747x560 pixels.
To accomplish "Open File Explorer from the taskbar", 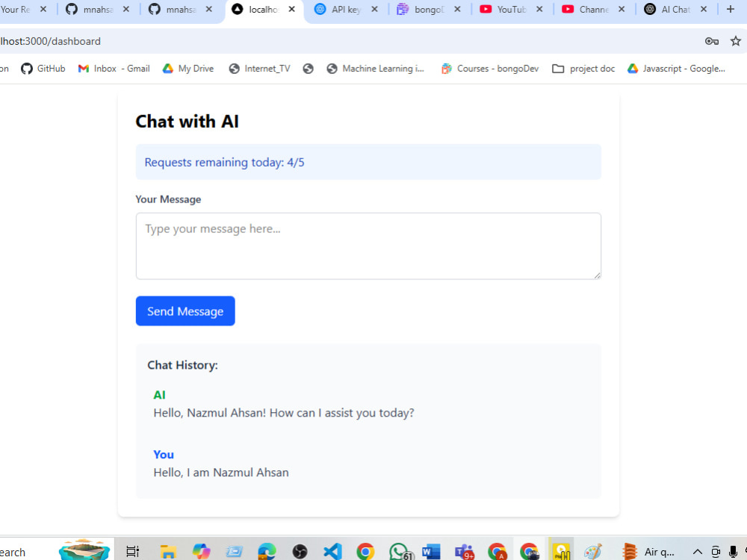I will click(167, 552).
